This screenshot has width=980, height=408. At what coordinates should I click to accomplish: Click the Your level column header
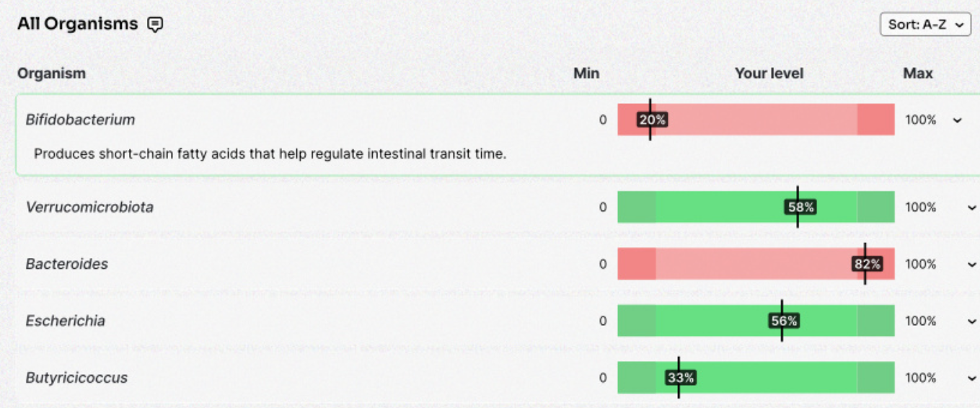(769, 74)
